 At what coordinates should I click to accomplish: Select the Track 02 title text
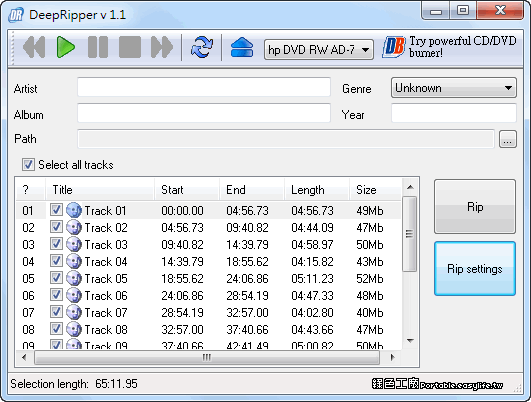pyautogui.click(x=106, y=228)
